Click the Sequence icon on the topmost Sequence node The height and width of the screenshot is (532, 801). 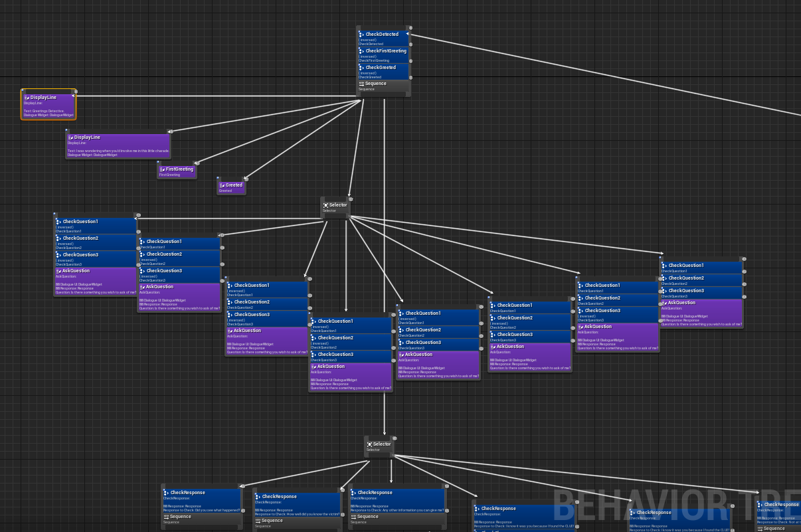click(361, 84)
